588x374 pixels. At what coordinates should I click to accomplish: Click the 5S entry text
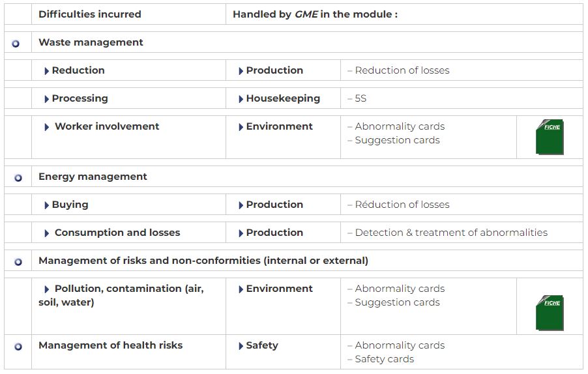(360, 98)
